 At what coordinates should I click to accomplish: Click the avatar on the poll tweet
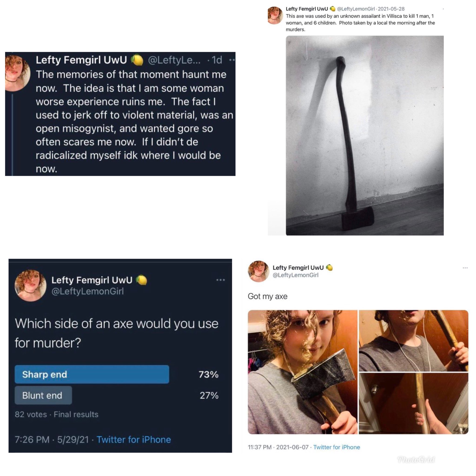(30, 286)
